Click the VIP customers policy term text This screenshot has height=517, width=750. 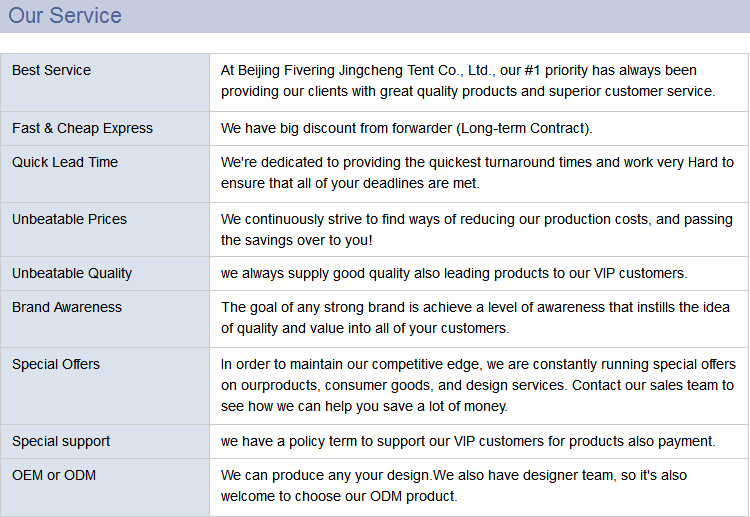pos(468,441)
